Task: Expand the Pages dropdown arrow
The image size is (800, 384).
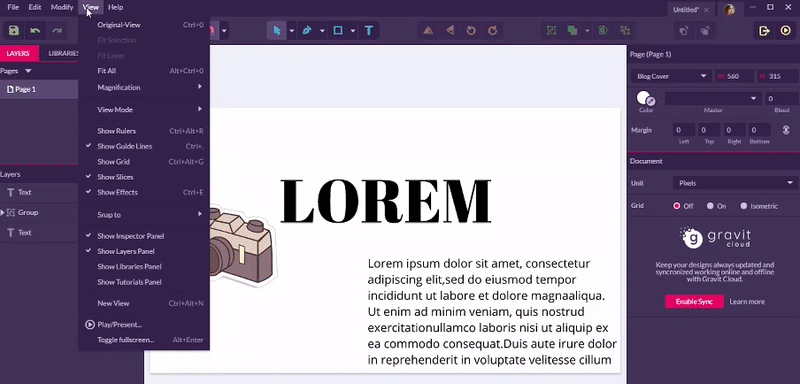Action: click(x=28, y=71)
